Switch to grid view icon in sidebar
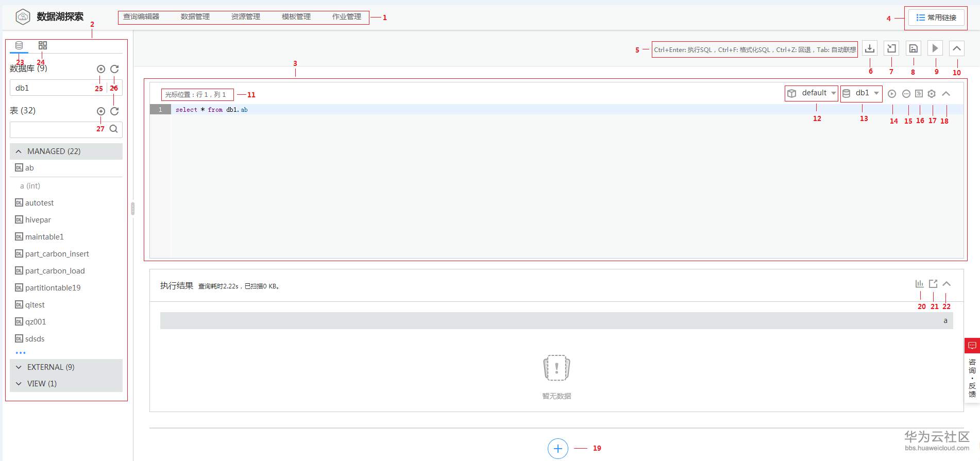Screen dimensions: 980x461 click(43, 45)
